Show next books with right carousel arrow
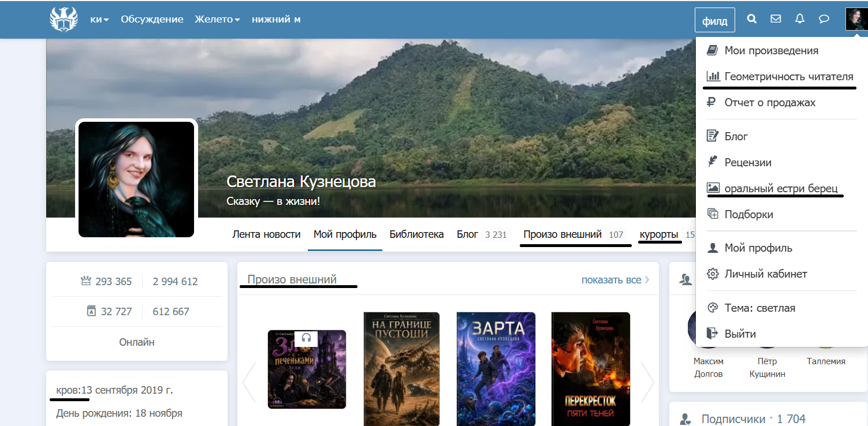 (647, 382)
